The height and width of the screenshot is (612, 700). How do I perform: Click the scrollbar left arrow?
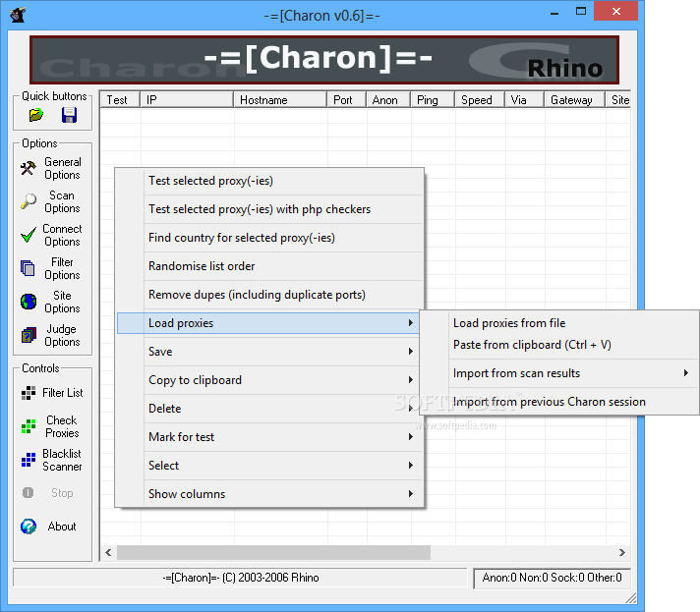pos(108,553)
